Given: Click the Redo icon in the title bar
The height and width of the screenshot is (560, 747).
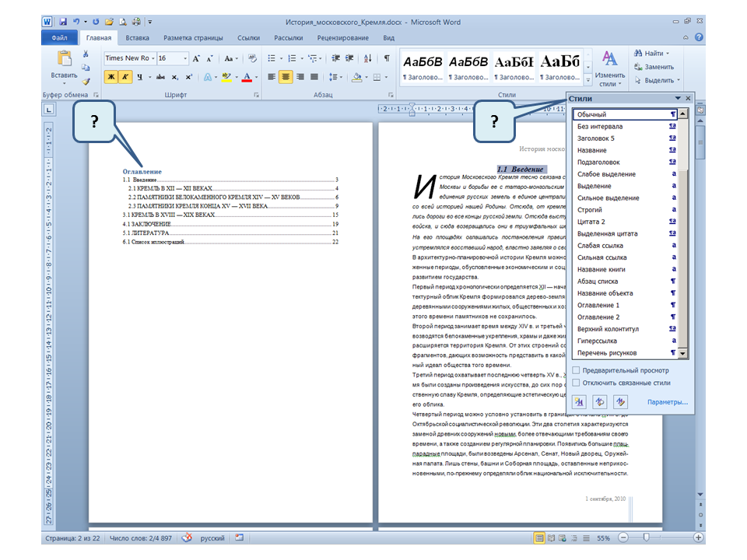Looking at the screenshot, I should tap(96, 22).
